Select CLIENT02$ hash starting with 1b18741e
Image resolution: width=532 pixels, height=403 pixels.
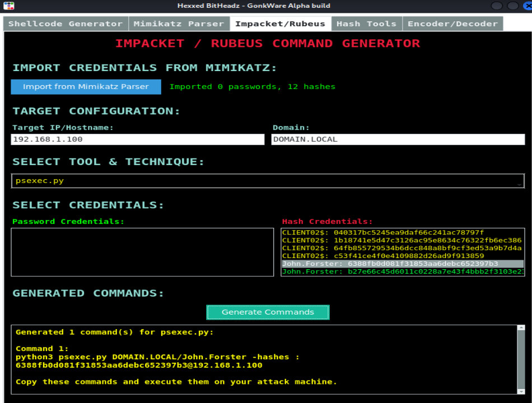pyautogui.click(x=402, y=240)
